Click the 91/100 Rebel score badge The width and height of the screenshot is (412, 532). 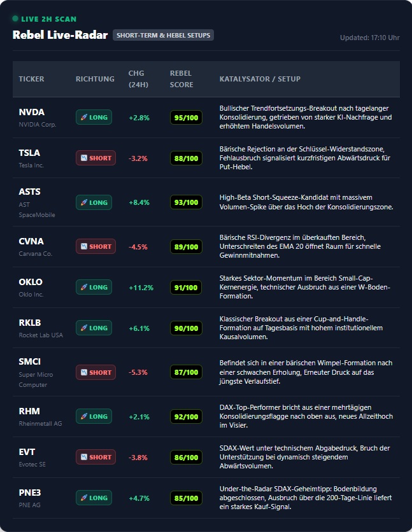[x=186, y=288]
